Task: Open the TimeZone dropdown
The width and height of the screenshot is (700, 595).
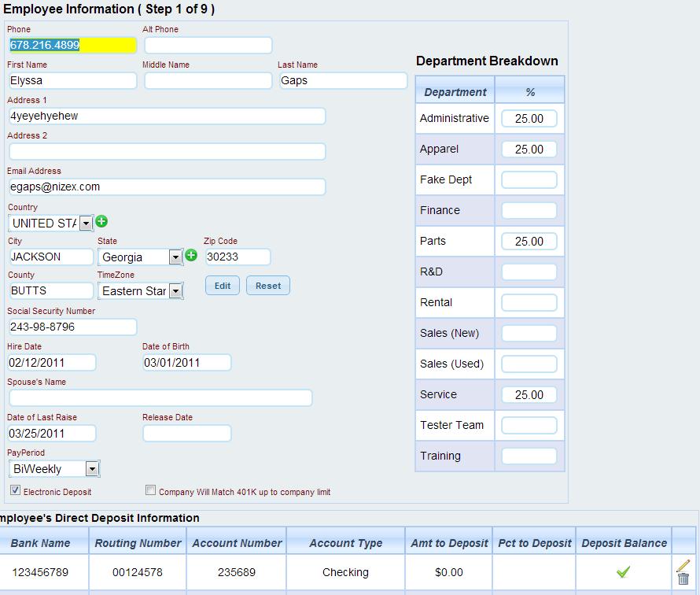Action: (175, 291)
